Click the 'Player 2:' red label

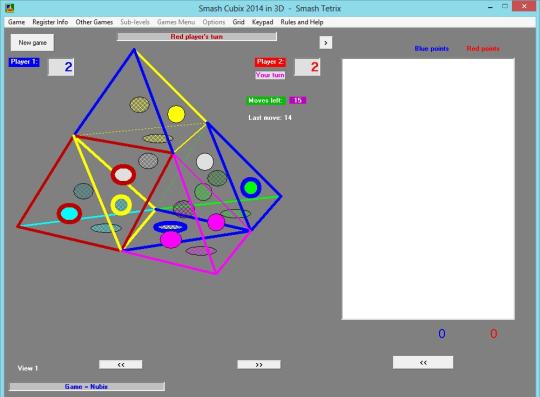pyautogui.click(x=270, y=62)
